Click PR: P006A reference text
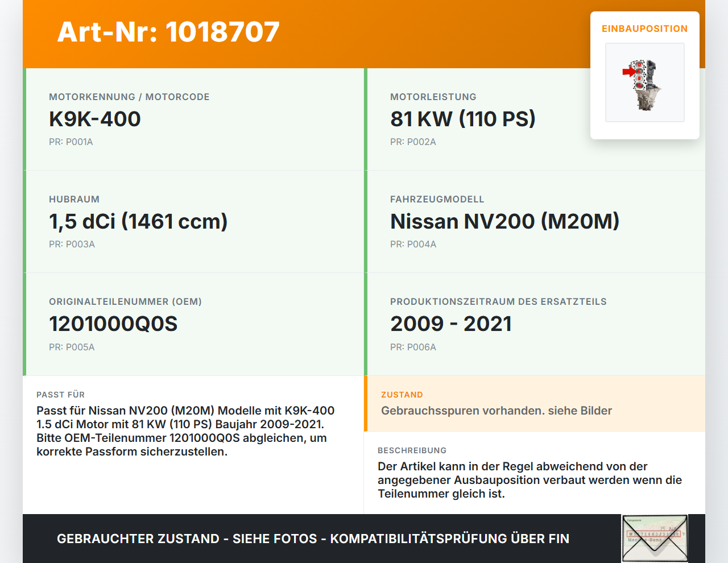Image resolution: width=728 pixels, height=563 pixels. (x=413, y=347)
